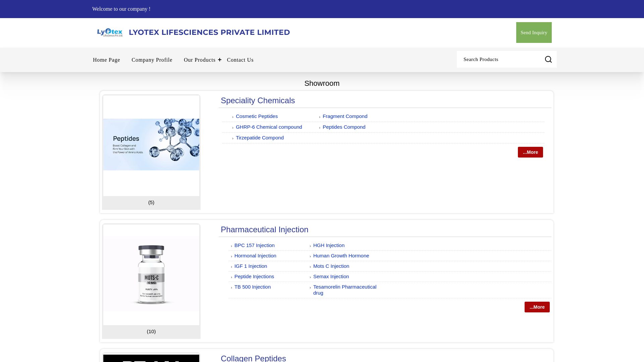Open the Human Growth Hormone link
The width and height of the screenshot is (644, 362).
pos(341,256)
